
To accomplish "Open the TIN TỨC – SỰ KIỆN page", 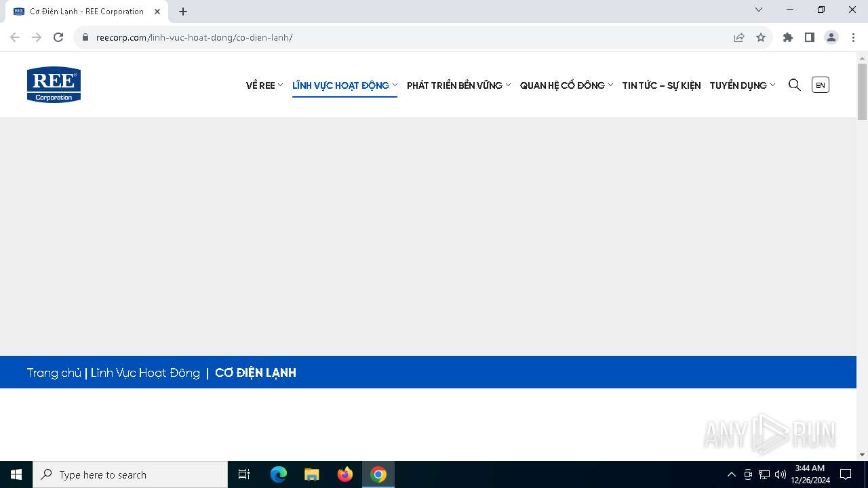I will click(661, 85).
